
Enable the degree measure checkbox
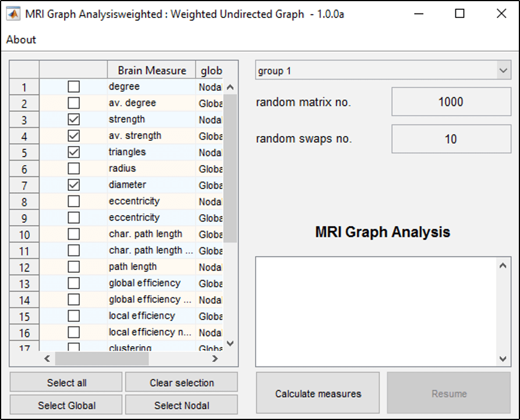coord(73,86)
